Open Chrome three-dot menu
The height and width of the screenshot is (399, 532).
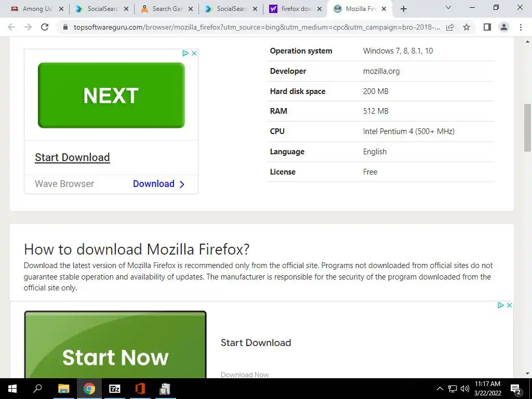[x=521, y=27]
